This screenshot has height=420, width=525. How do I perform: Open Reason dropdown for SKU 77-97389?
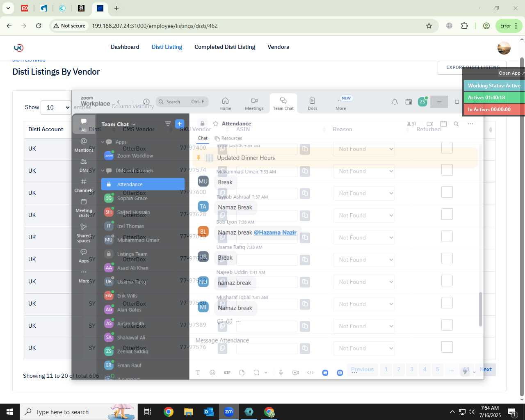tap(364, 326)
